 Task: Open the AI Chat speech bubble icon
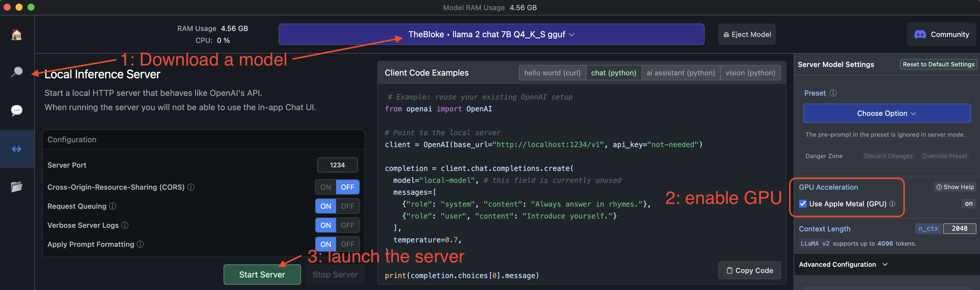[17, 110]
